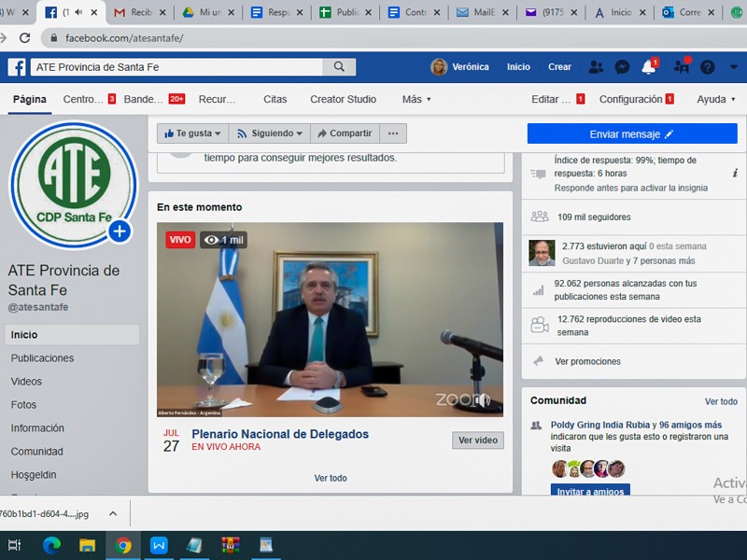Click the Compartir button

pyautogui.click(x=345, y=133)
